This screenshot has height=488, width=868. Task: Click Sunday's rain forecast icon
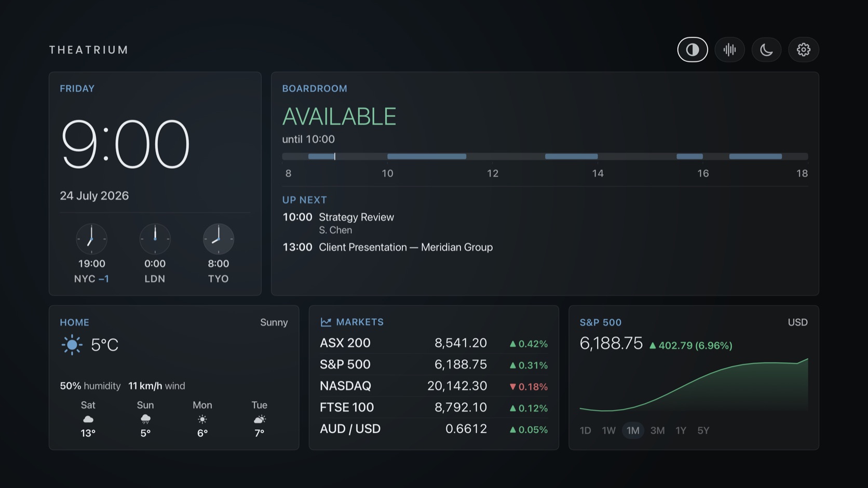tap(145, 419)
